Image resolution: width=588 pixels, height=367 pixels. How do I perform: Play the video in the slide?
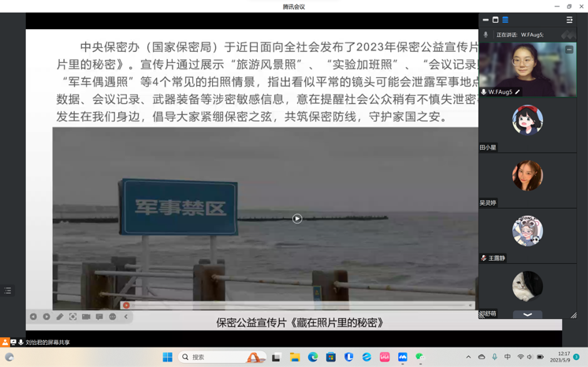point(297,219)
